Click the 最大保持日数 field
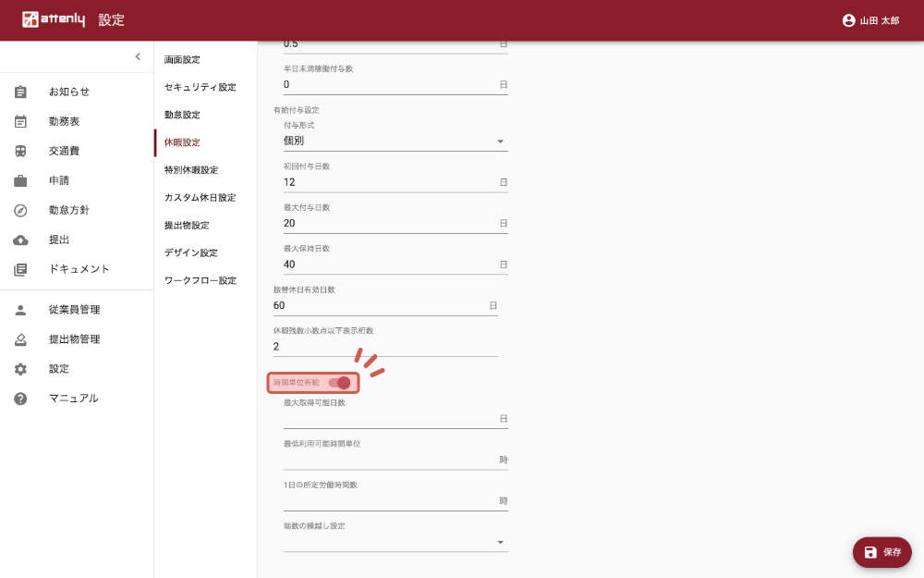The image size is (924, 578). (390, 264)
